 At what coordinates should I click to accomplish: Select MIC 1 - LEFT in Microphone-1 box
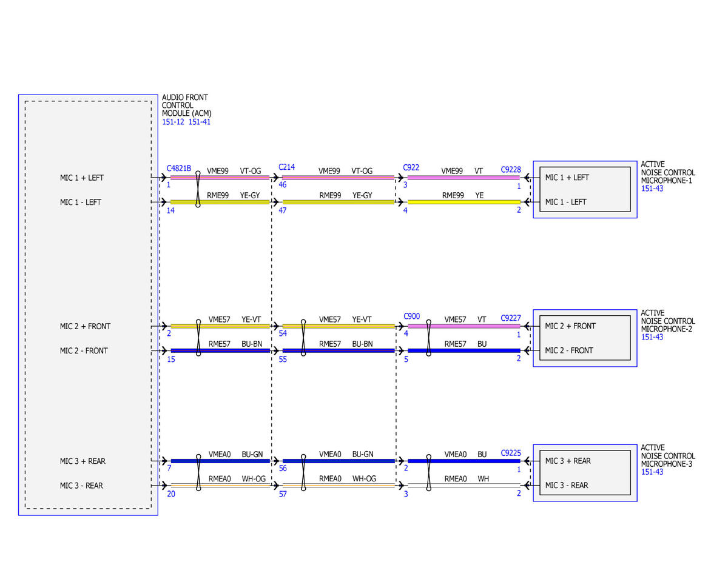[x=566, y=202]
